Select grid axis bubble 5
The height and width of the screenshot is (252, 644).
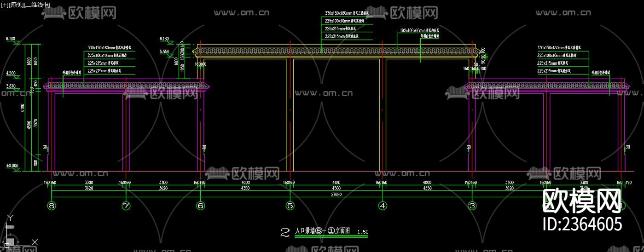[x=290, y=206]
